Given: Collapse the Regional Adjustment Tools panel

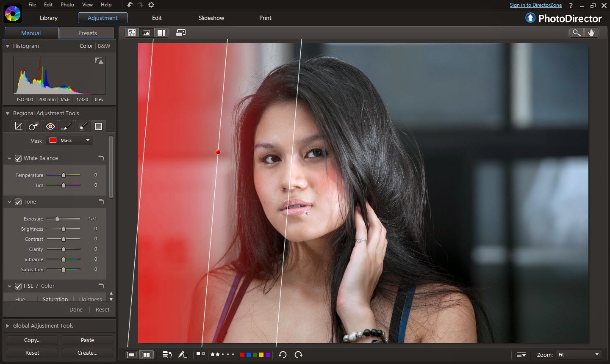Looking at the screenshot, I should click(8, 113).
